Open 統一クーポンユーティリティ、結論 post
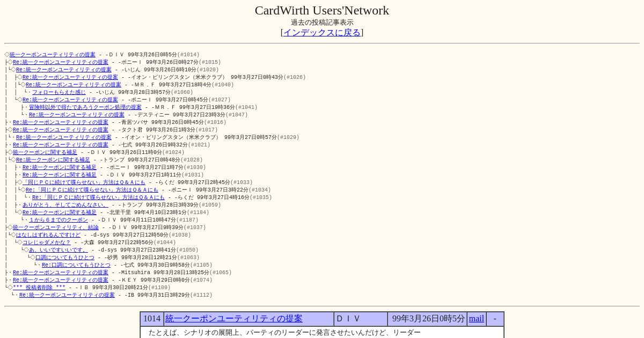This screenshot has width=644, height=338. pyautogui.click(x=56, y=227)
